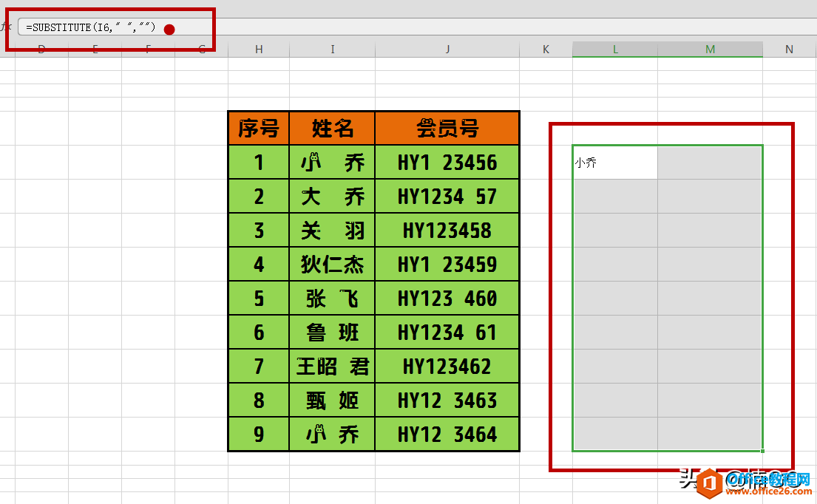Select cell with member number HY12 3463
This screenshot has width=817, height=504.
point(447,401)
